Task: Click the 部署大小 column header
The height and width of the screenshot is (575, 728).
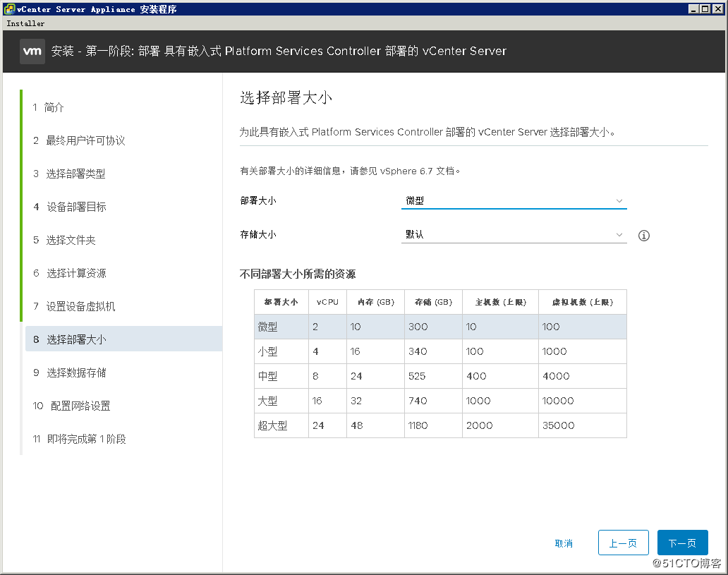Action: pyautogui.click(x=281, y=302)
